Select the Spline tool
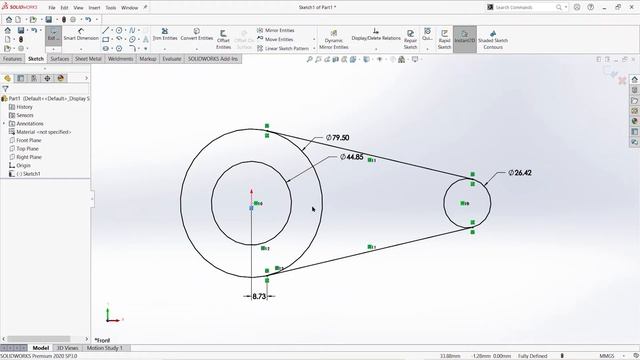Screen dimensions: 640x360 coord(132,30)
